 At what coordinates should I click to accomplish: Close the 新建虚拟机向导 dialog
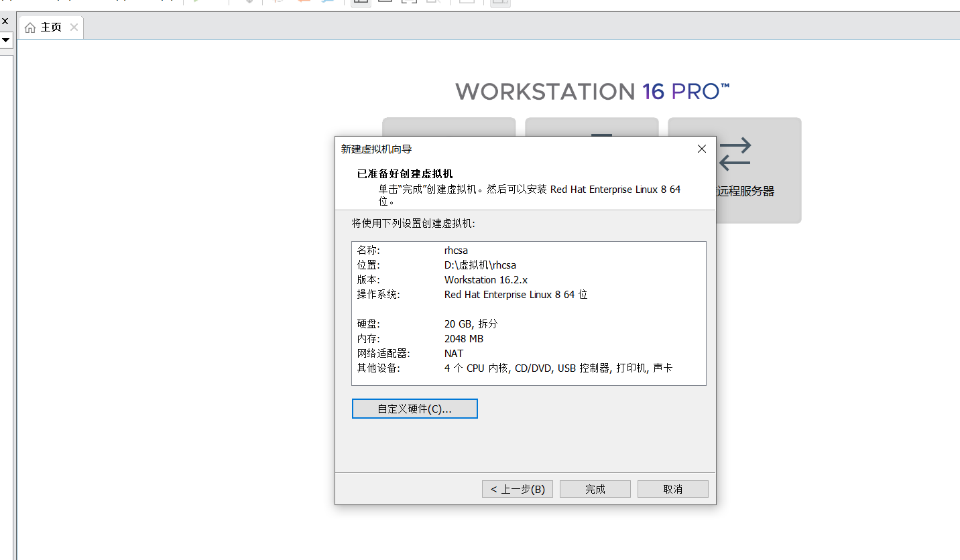[x=702, y=149]
